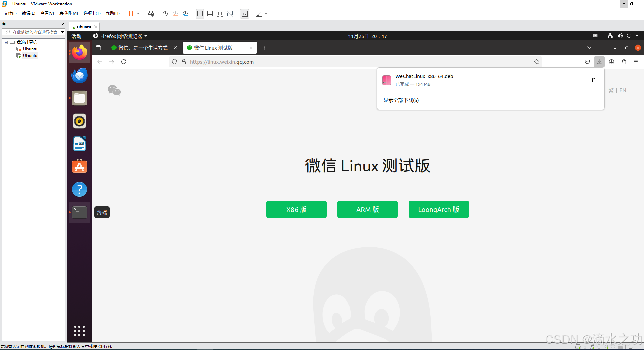Open the snapshot manager

coord(186,14)
